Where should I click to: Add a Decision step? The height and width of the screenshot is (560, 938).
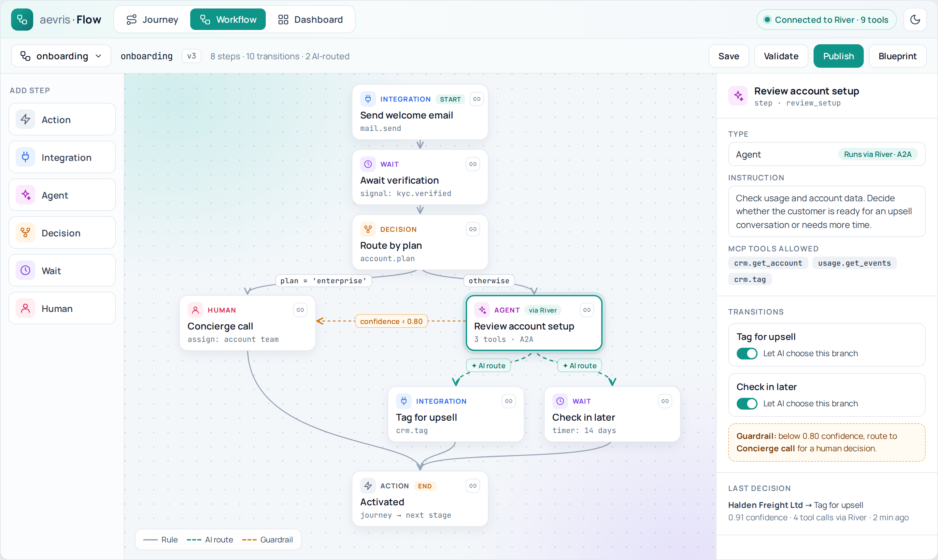[62, 233]
